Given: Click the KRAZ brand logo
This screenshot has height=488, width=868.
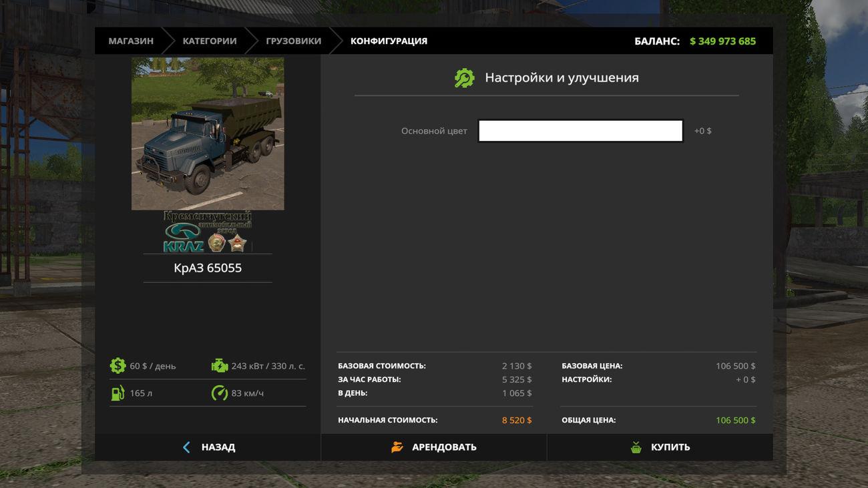Looking at the screenshot, I should [x=207, y=232].
